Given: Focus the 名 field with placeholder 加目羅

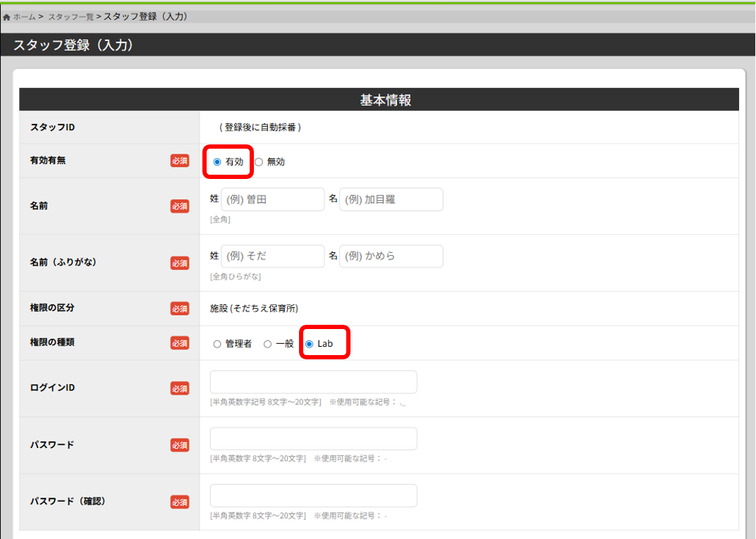Looking at the screenshot, I should [391, 199].
